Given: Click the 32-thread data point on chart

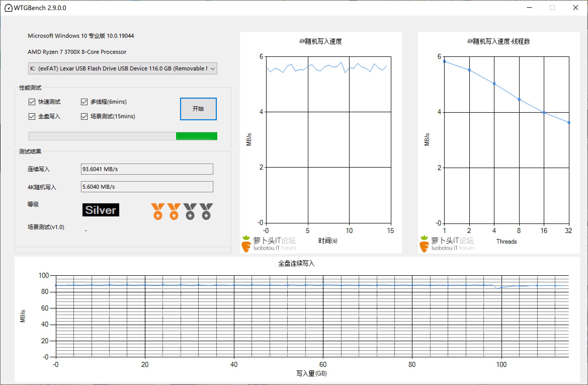Looking at the screenshot, I should pyautogui.click(x=569, y=123).
